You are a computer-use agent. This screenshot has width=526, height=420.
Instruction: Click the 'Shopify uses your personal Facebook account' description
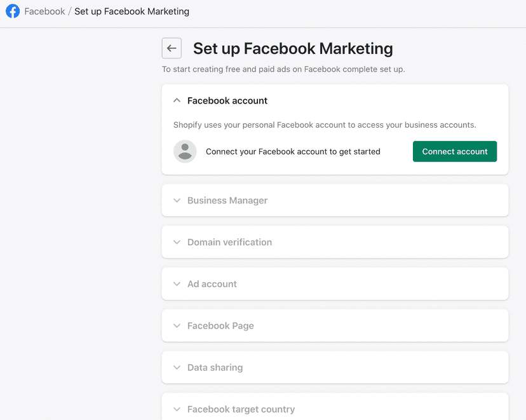pos(325,125)
